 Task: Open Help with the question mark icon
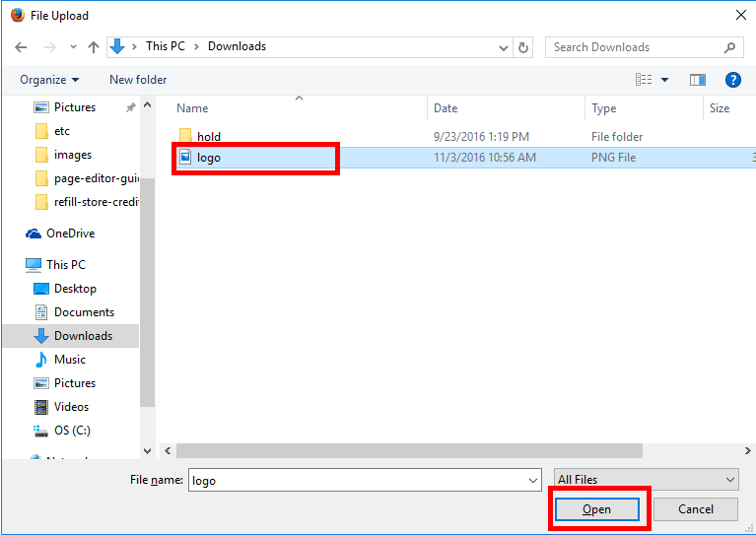tap(733, 80)
